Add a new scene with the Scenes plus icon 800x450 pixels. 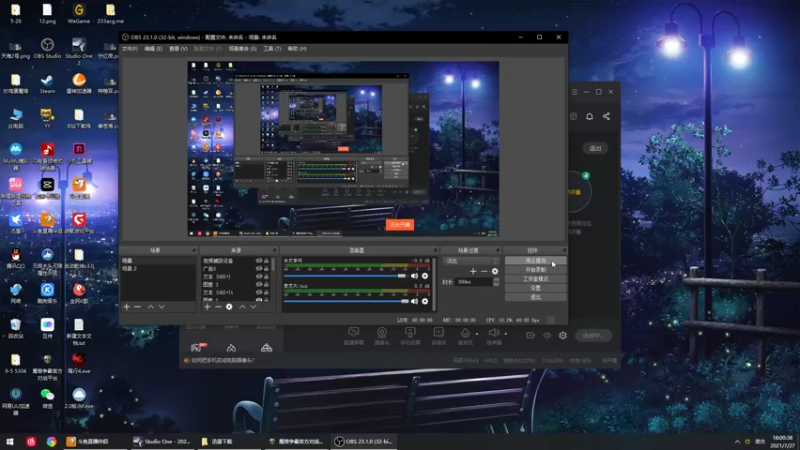click(127, 307)
